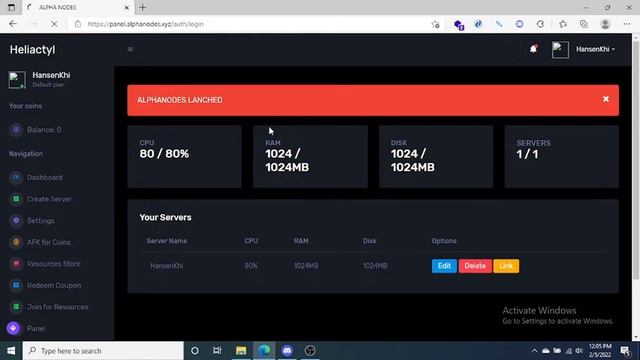Click the Heliactyl logo title

[x=32, y=50]
